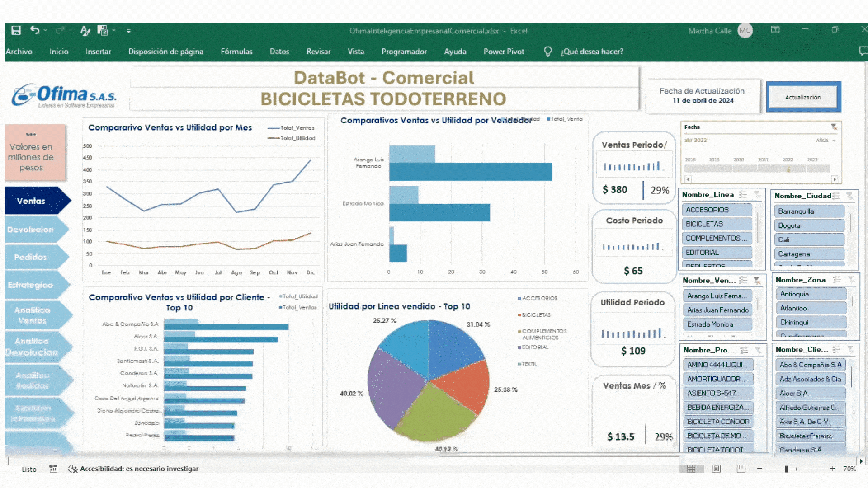
Task: Click the zoom out minus button
Action: click(x=759, y=469)
